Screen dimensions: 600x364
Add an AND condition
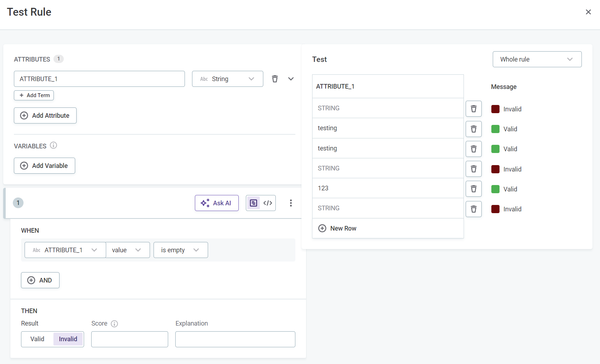[40, 280]
